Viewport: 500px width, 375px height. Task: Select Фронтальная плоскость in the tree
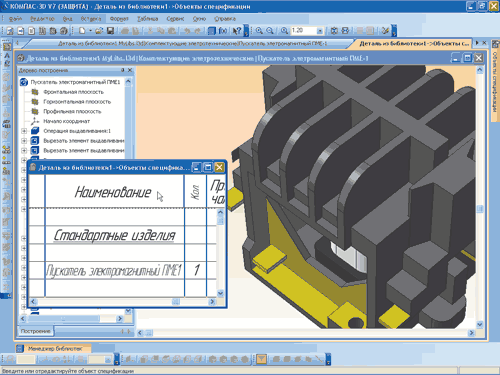point(73,92)
